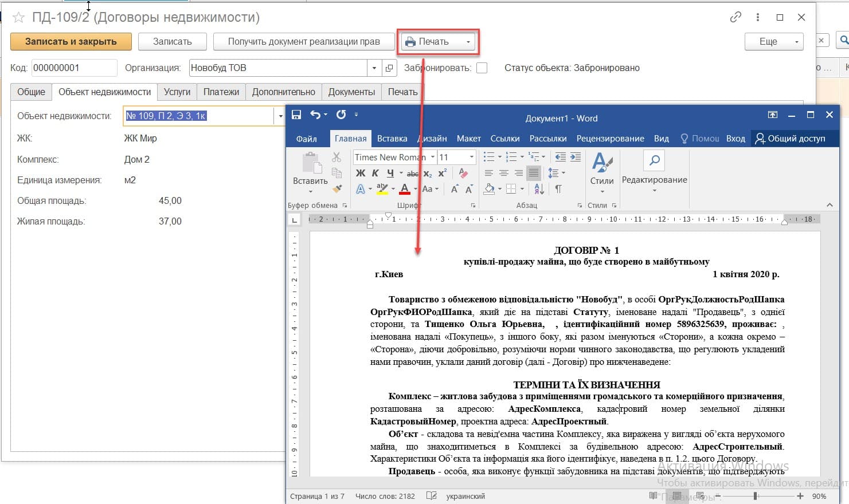Increase indent in the paragraph group
The height and width of the screenshot is (504, 849).
coord(576,157)
